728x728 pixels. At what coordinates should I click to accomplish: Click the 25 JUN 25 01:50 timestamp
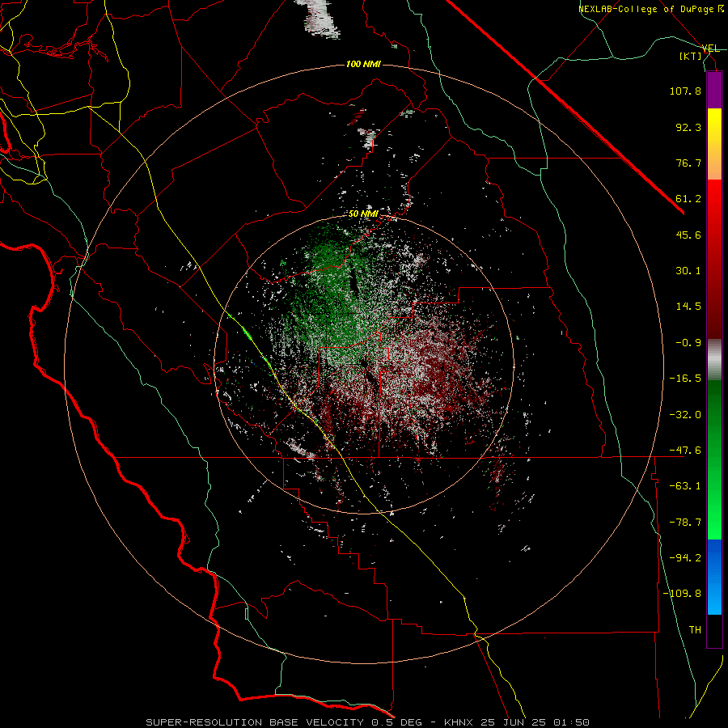coord(535,722)
